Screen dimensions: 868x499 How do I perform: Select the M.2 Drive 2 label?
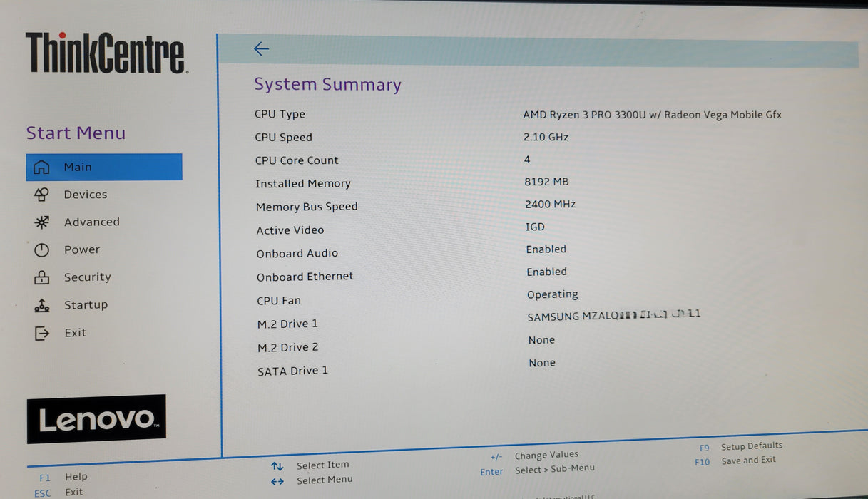[x=287, y=347]
